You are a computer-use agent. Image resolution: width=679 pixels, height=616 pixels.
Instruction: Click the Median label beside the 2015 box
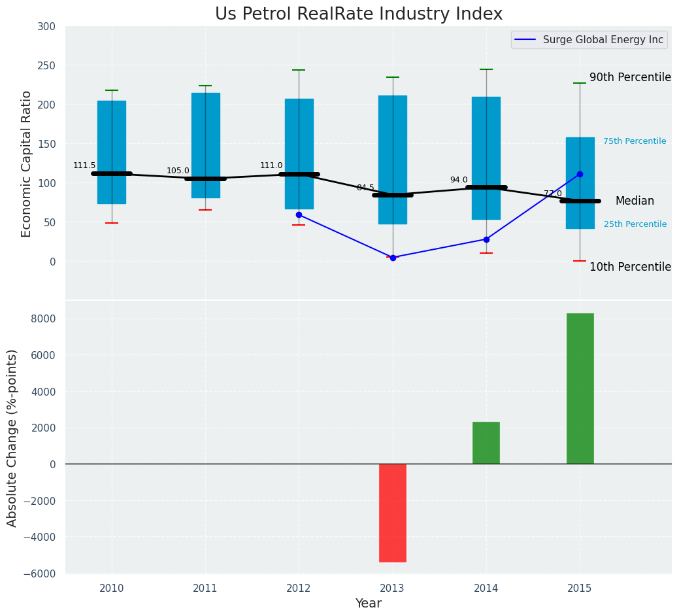(634, 201)
